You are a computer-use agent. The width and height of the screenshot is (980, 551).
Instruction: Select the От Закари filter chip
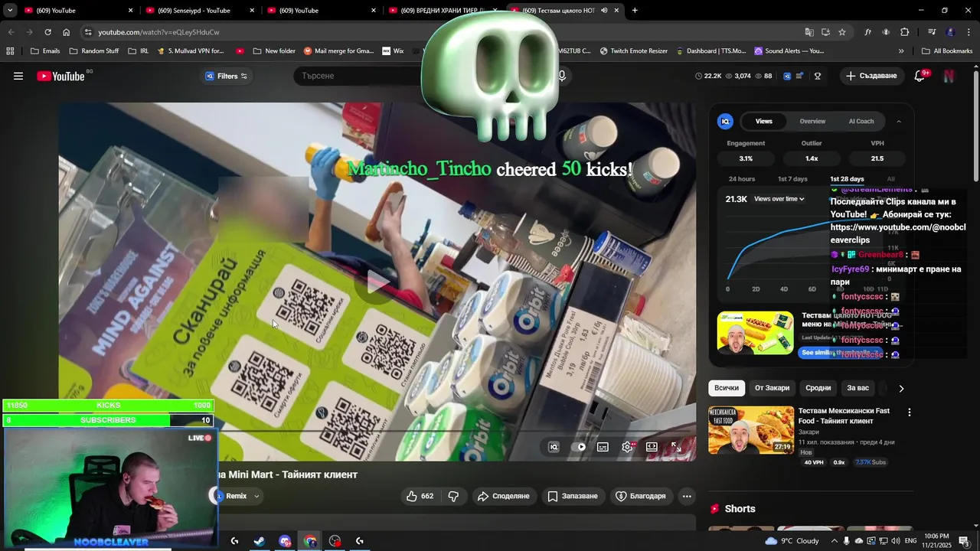point(772,388)
